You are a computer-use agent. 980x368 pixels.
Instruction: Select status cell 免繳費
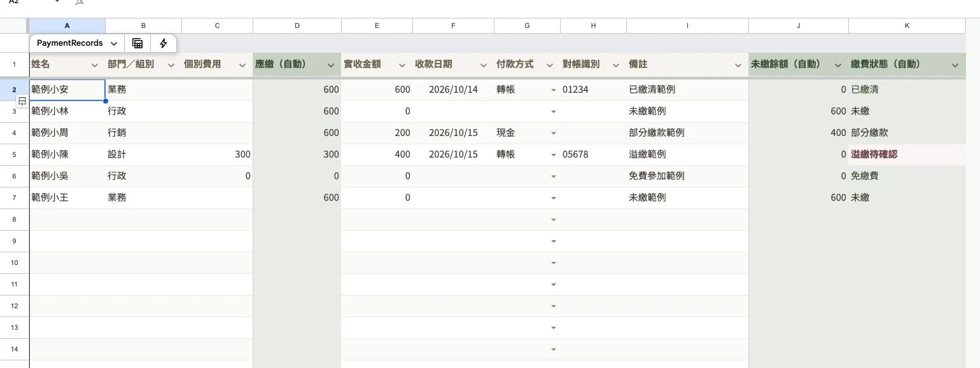point(907,176)
